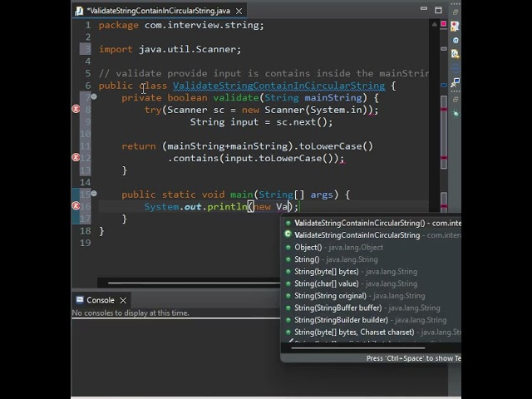
Task: Click the 'return' keyword on line 11
Action: pos(139,146)
